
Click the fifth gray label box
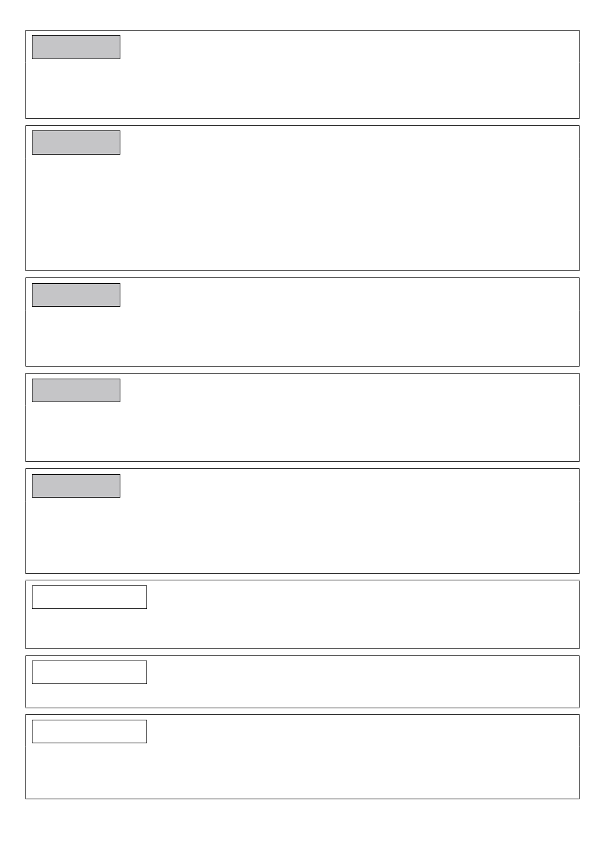(x=76, y=486)
